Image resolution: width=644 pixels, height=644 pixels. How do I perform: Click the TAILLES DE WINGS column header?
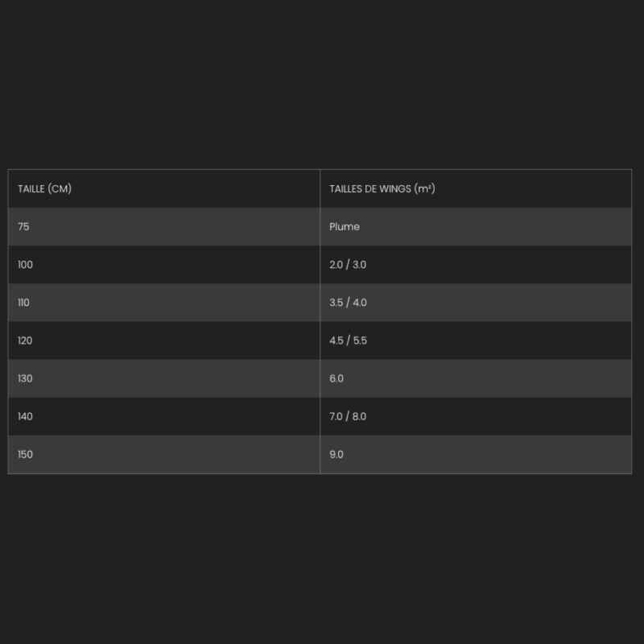pos(382,189)
